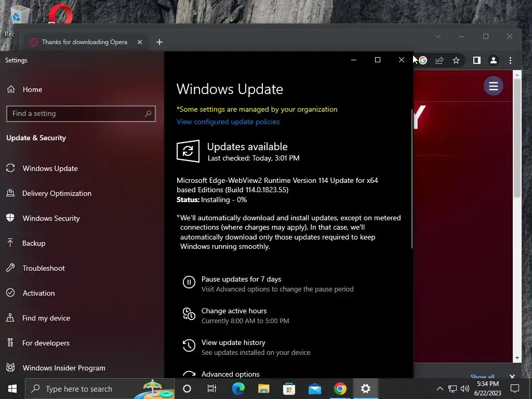Click the search magnifier in Find a setting

click(x=148, y=114)
